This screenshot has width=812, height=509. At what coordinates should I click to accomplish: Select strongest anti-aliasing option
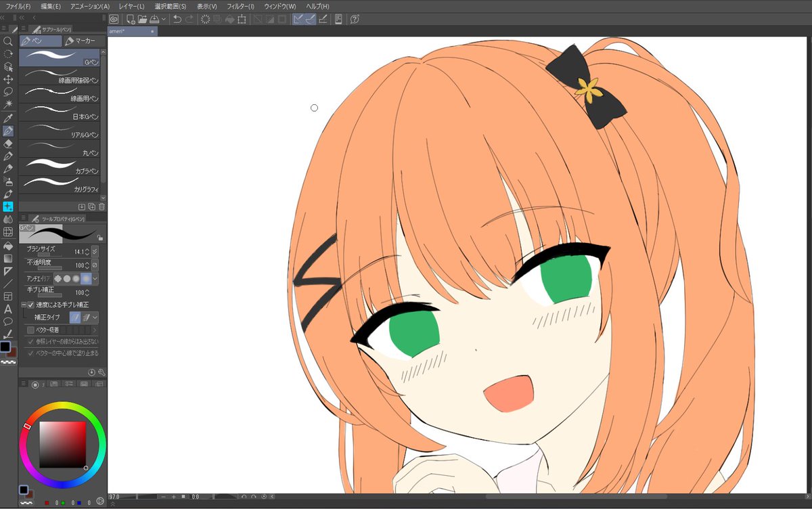[x=85, y=278]
